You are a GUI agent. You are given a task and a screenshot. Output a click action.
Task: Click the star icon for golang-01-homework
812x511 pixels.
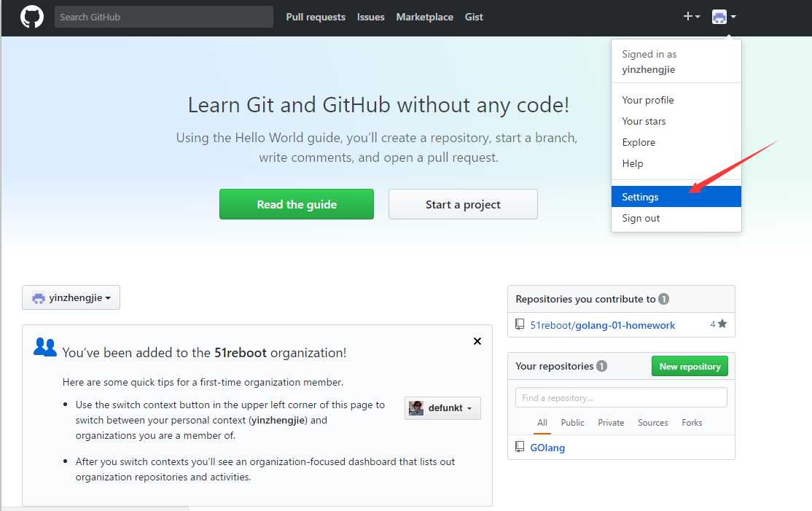pyautogui.click(x=722, y=324)
